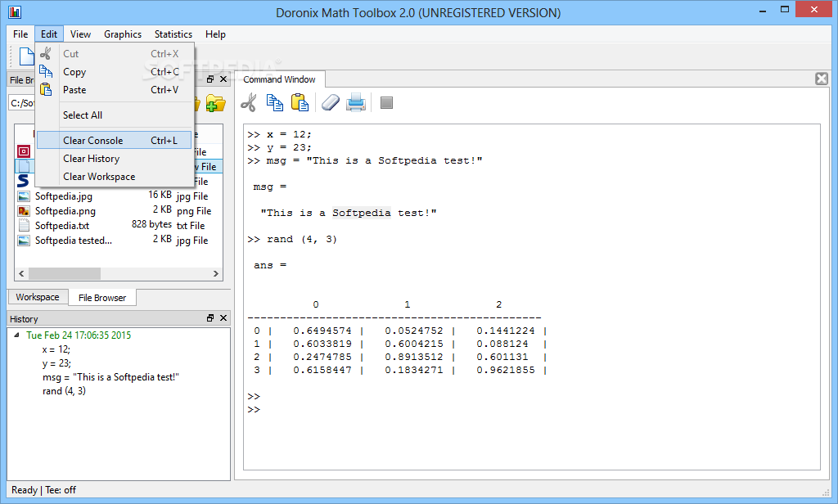This screenshot has height=504, width=838.
Task: Click the Paste clipboard icon in Command Window toolbar
Action: [x=300, y=102]
